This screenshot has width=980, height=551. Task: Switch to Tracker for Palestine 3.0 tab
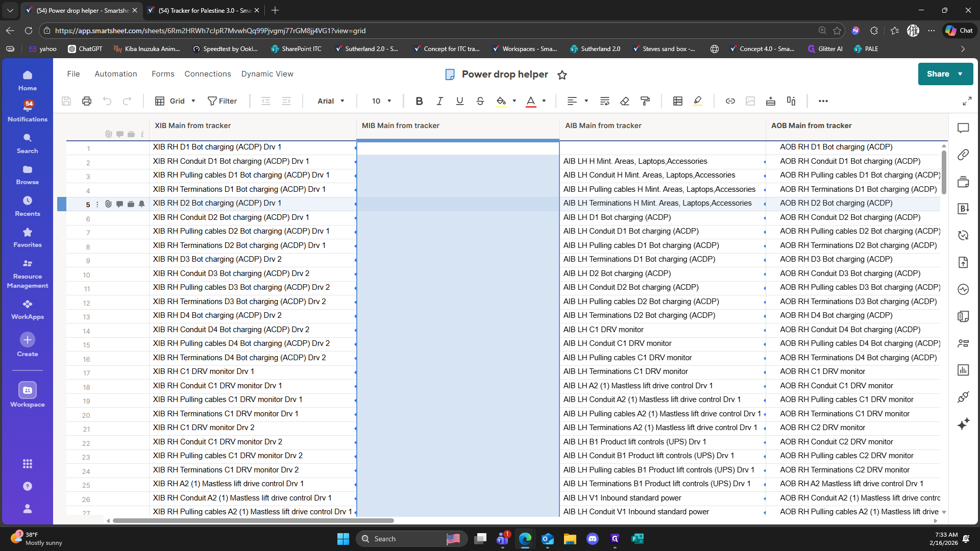pyautogui.click(x=204, y=10)
